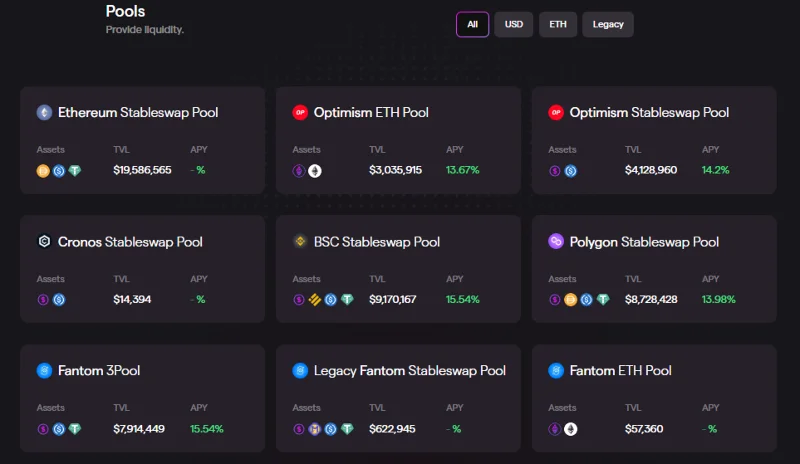Screen dimensions: 800x464
Task: Click the USDT asset icon in BSC Stableswap Pool
Action: point(347,299)
